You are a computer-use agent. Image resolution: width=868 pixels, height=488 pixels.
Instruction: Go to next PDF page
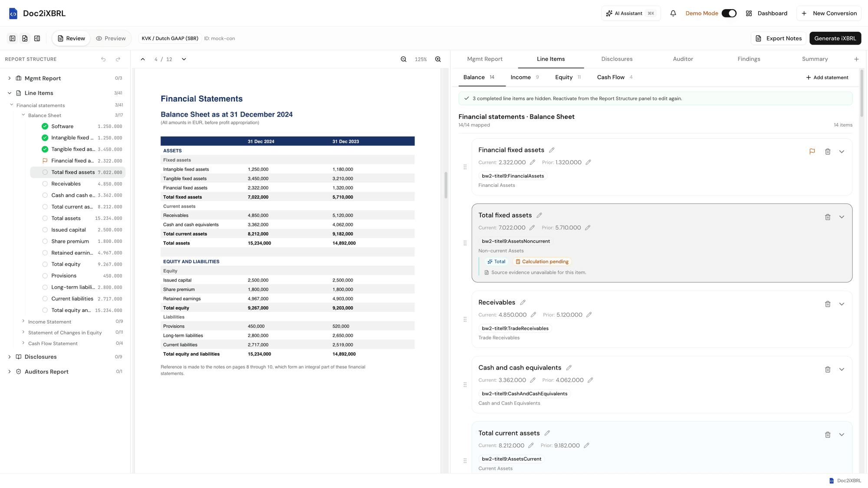184,59
